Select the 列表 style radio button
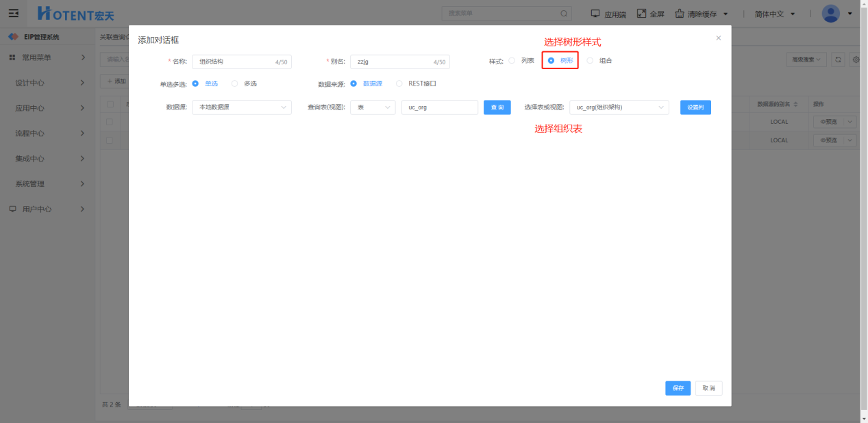This screenshot has width=868, height=423. click(512, 61)
